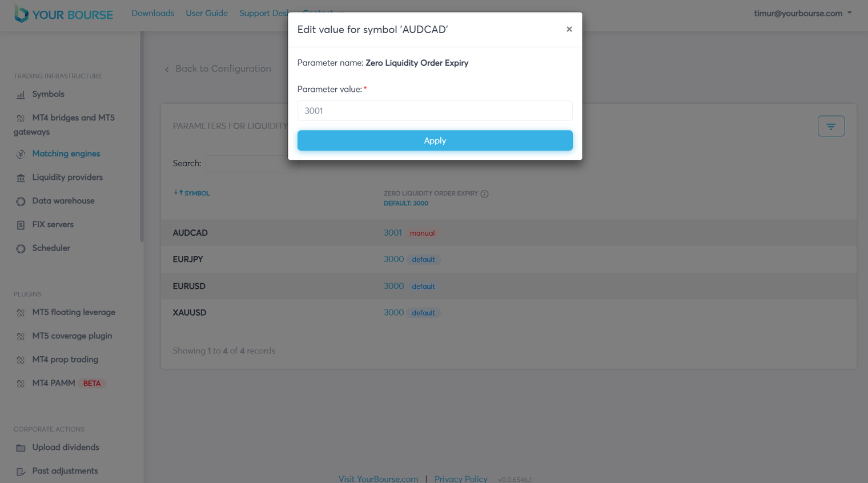Open MT5 floating leverage plugin
The height and width of the screenshot is (483, 868).
point(74,312)
